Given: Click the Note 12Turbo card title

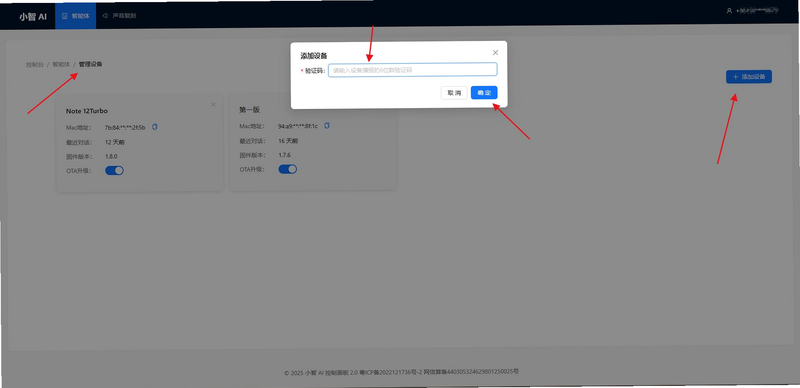Looking at the screenshot, I should tap(87, 111).
